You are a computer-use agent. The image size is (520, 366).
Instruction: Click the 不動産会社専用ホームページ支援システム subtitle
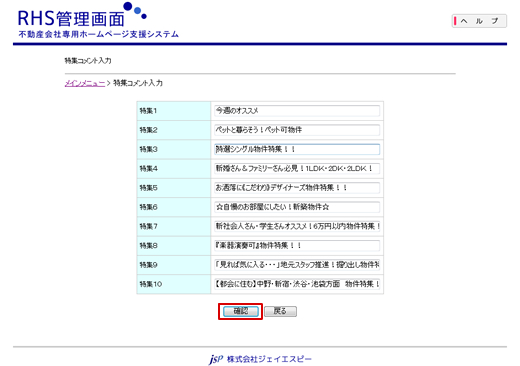[x=99, y=34]
